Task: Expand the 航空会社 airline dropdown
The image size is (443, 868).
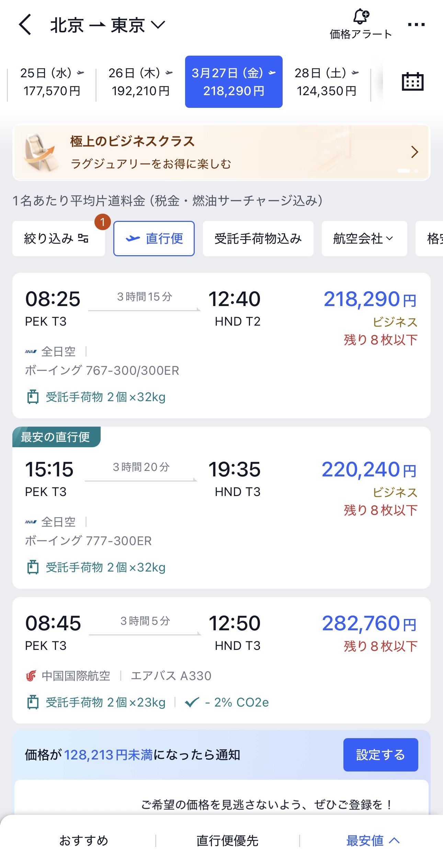Action: (x=364, y=238)
